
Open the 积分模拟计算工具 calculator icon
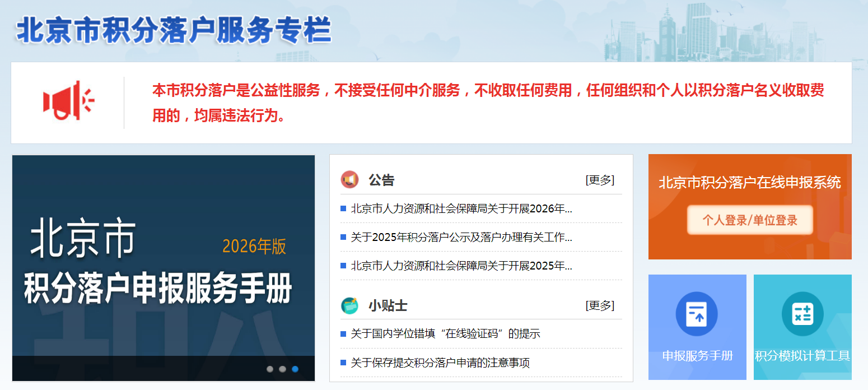coord(802,314)
